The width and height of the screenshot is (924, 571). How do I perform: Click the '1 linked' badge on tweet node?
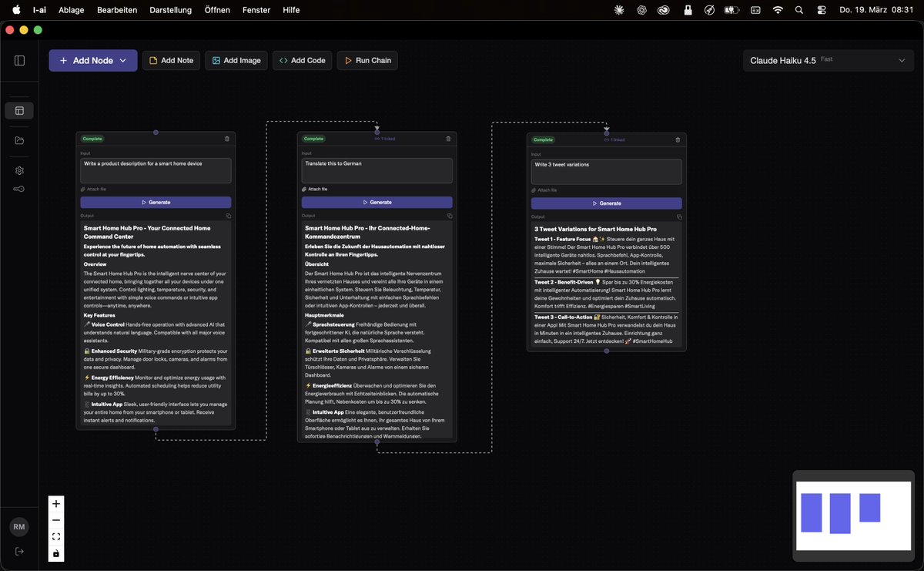click(614, 139)
